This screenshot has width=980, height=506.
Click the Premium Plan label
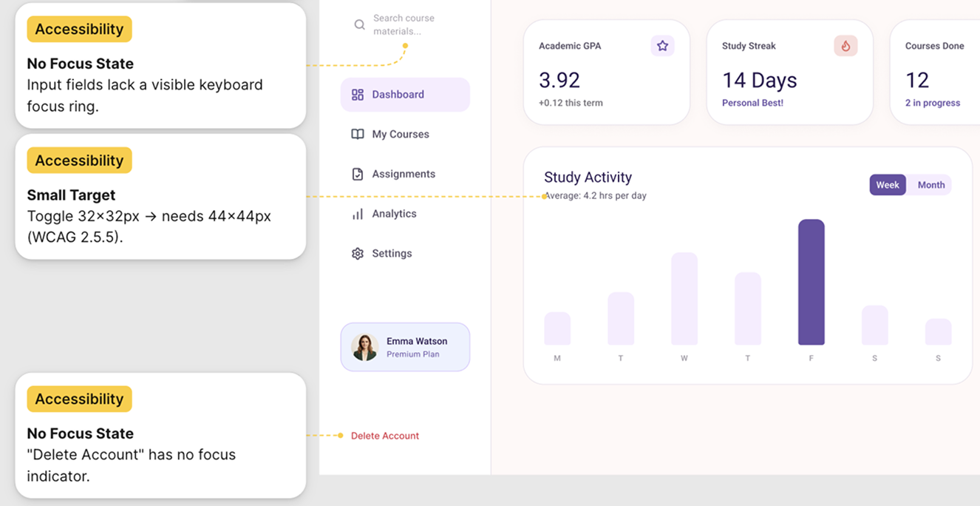click(x=413, y=354)
